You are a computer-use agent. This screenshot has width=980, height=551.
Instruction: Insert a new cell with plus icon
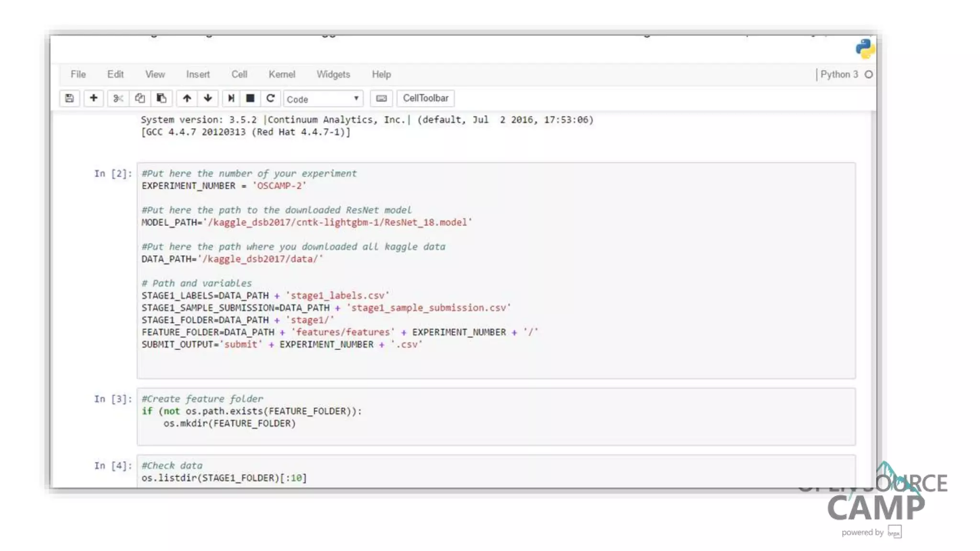click(94, 98)
